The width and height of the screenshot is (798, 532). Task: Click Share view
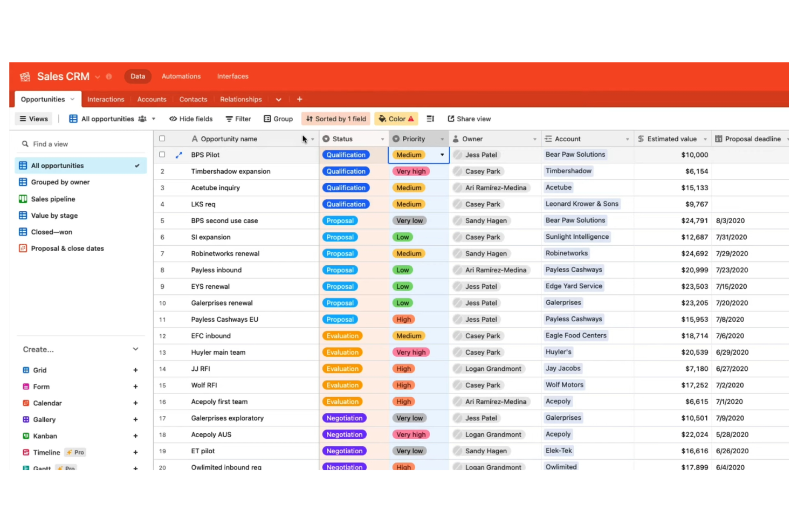[x=469, y=119]
